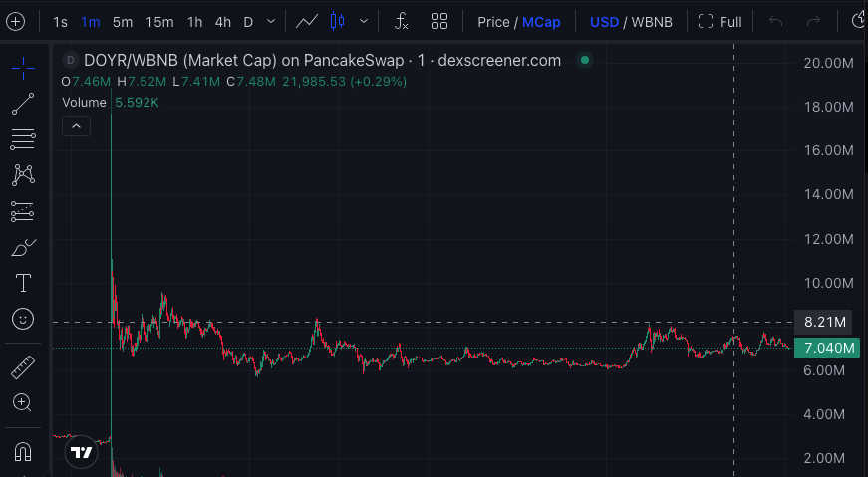Select the 1s timeframe
Viewport: 868px width, 477px height.
tap(60, 22)
